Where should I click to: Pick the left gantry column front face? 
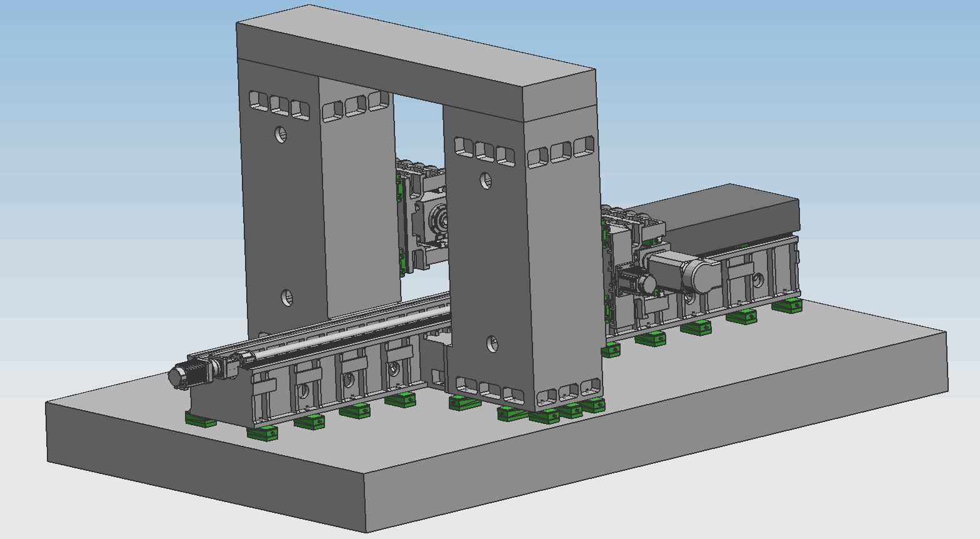(282, 206)
